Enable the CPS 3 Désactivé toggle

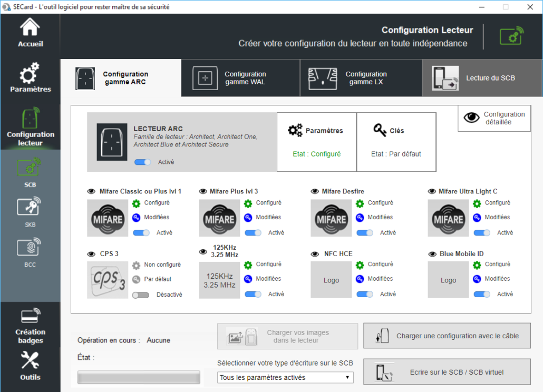click(140, 295)
